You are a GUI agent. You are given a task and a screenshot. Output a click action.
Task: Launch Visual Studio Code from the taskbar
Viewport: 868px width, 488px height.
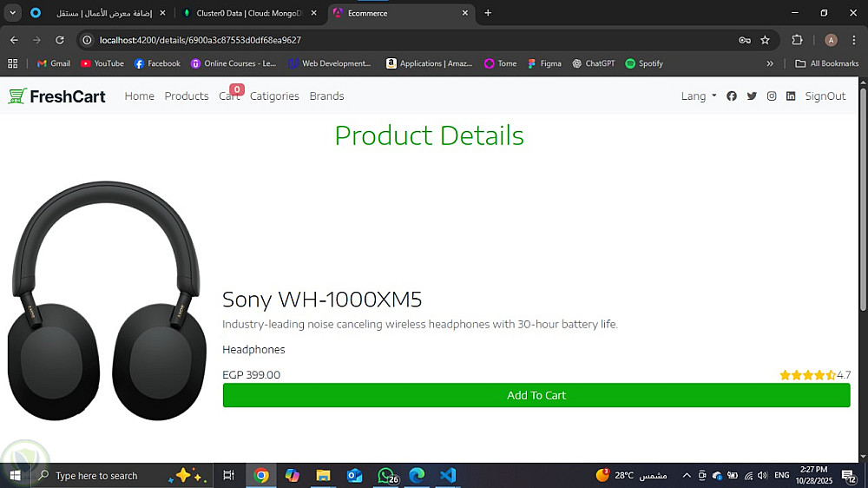(x=448, y=475)
